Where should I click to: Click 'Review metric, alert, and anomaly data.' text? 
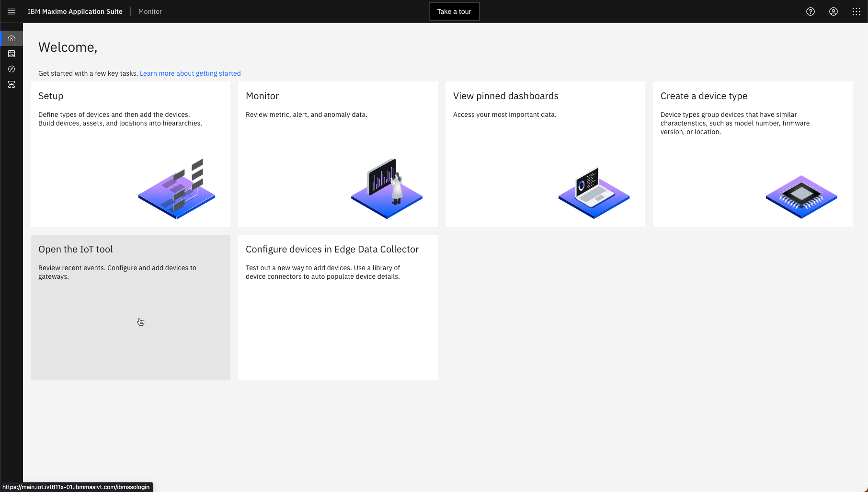click(307, 114)
